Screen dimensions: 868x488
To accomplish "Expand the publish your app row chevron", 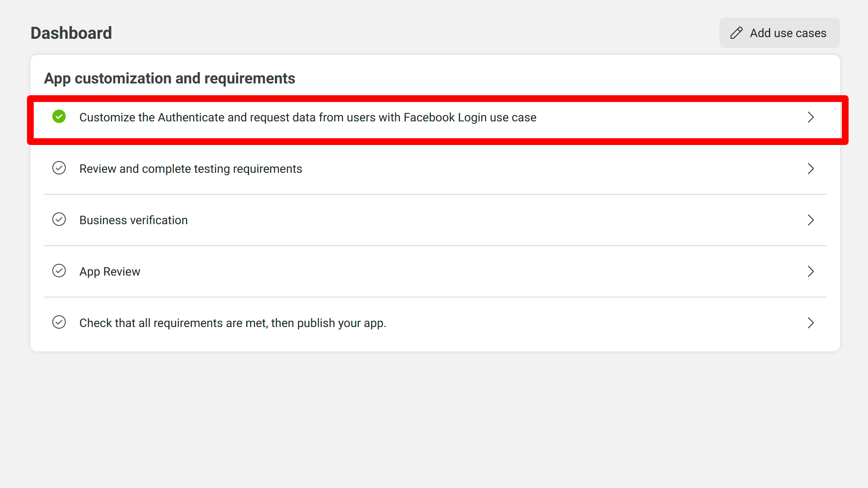I will 811,323.
